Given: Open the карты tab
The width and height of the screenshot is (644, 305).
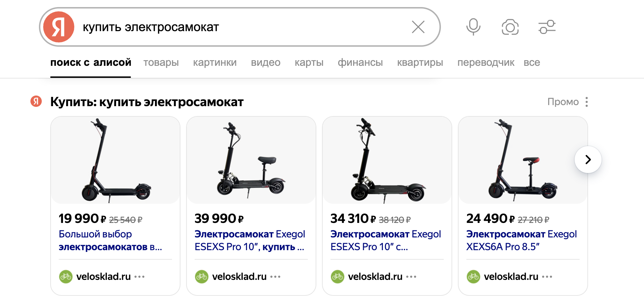Looking at the screenshot, I should (309, 63).
